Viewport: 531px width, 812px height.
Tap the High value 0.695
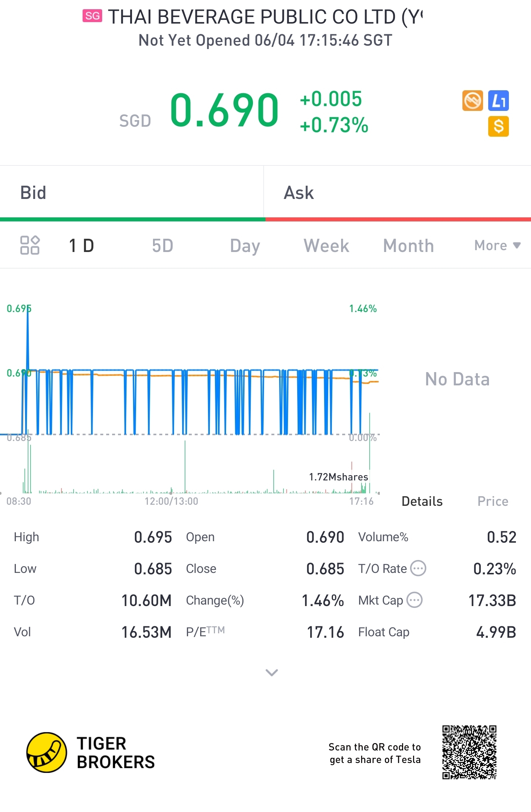(153, 537)
